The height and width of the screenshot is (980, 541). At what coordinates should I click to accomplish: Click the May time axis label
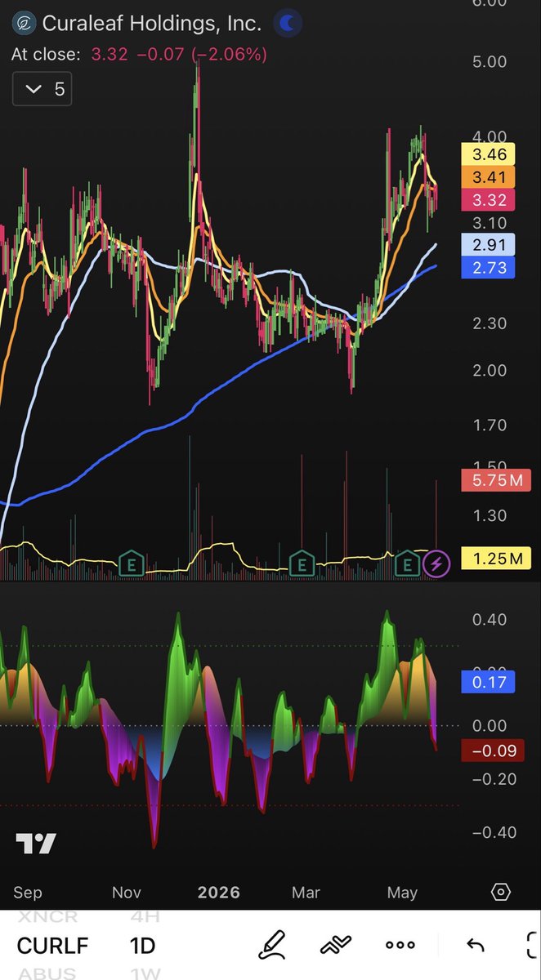coord(402,893)
